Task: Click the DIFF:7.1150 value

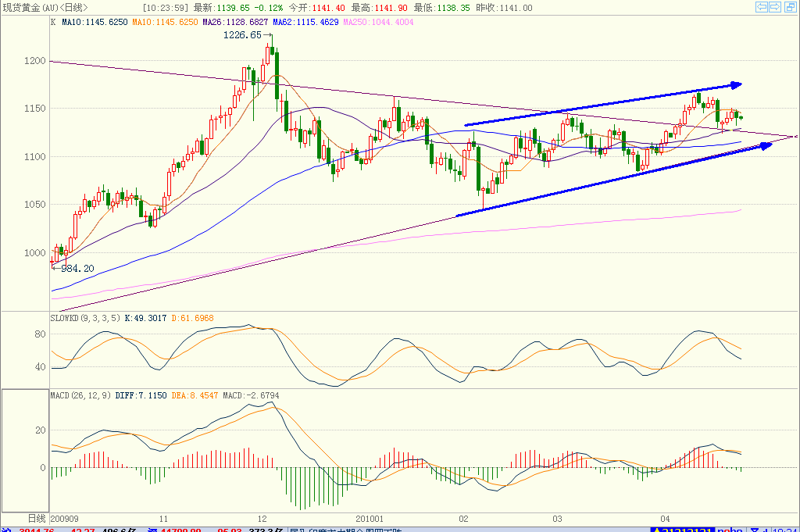Action: coord(141,395)
